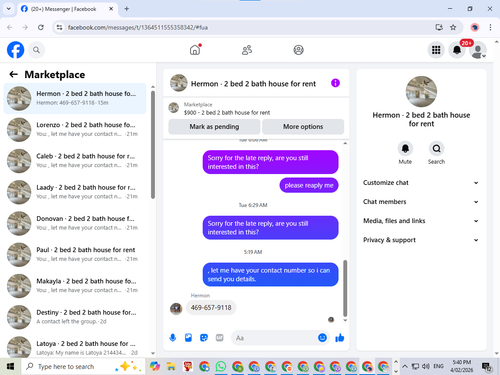Click Mark as pending button

pos(214,127)
